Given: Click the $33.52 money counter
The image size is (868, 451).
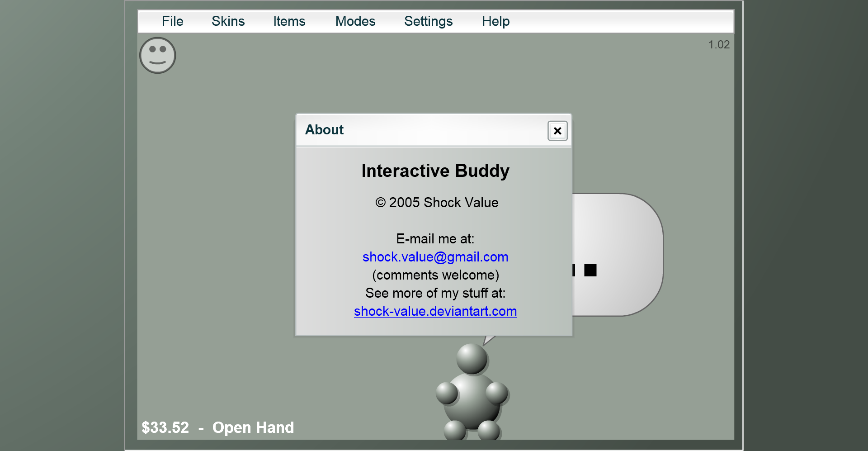Looking at the screenshot, I should point(165,427).
